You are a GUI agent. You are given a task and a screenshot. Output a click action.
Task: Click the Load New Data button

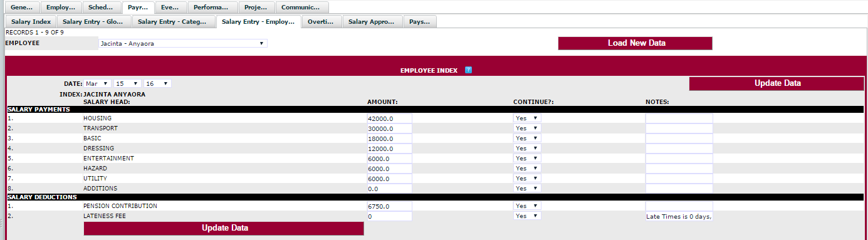click(635, 43)
